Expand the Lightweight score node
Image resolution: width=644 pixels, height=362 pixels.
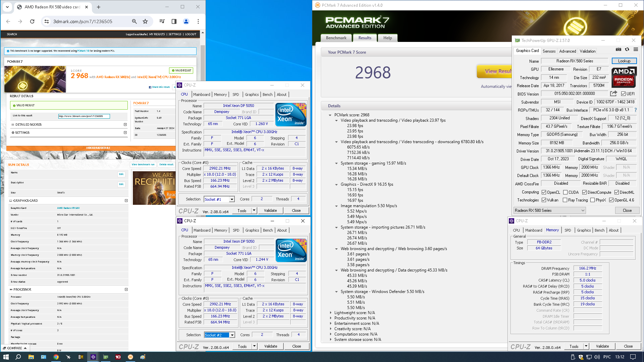(x=330, y=313)
